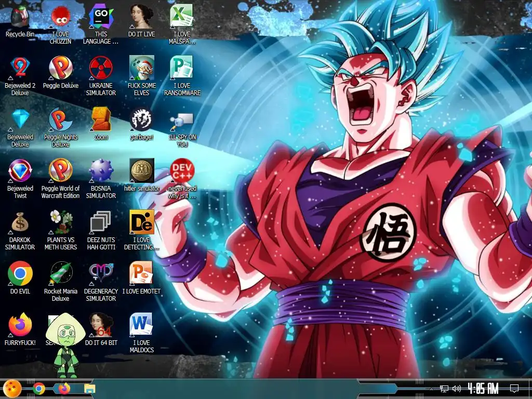Viewport: 532px width, 399px height.
Task: Click the Peggle Deluxe shortcut
Action: point(60,68)
